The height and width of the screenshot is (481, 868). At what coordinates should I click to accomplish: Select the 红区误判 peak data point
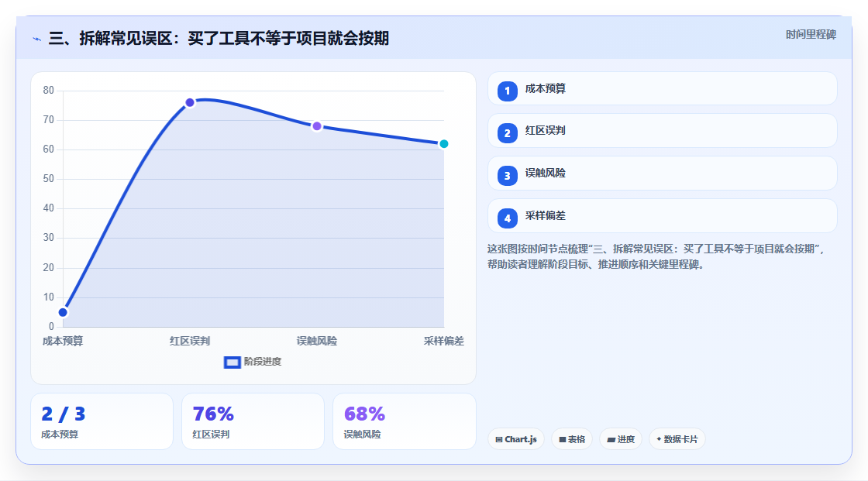pyautogui.click(x=190, y=102)
